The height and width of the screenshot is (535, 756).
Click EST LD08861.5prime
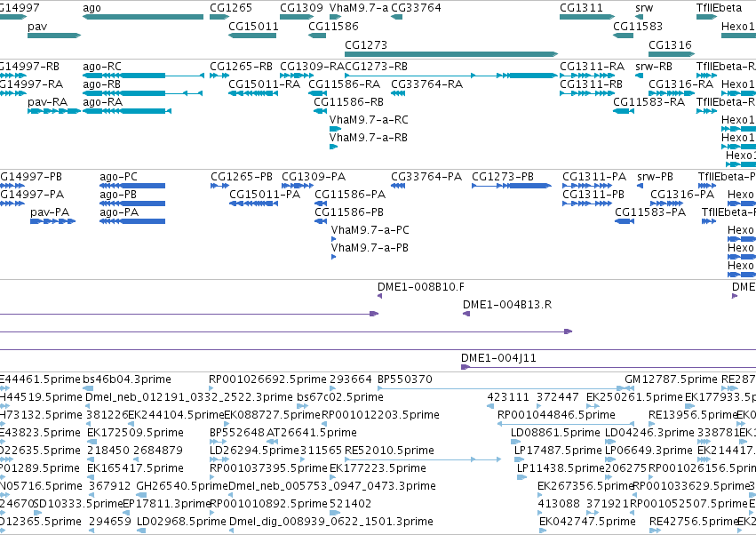point(555,433)
